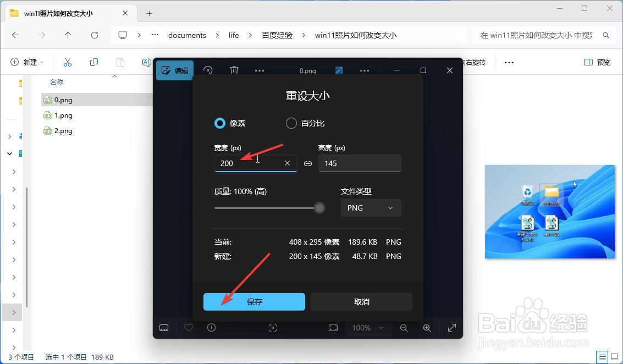
Task: Select the rotate icon in the Photos toolbar
Action: tap(208, 70)
